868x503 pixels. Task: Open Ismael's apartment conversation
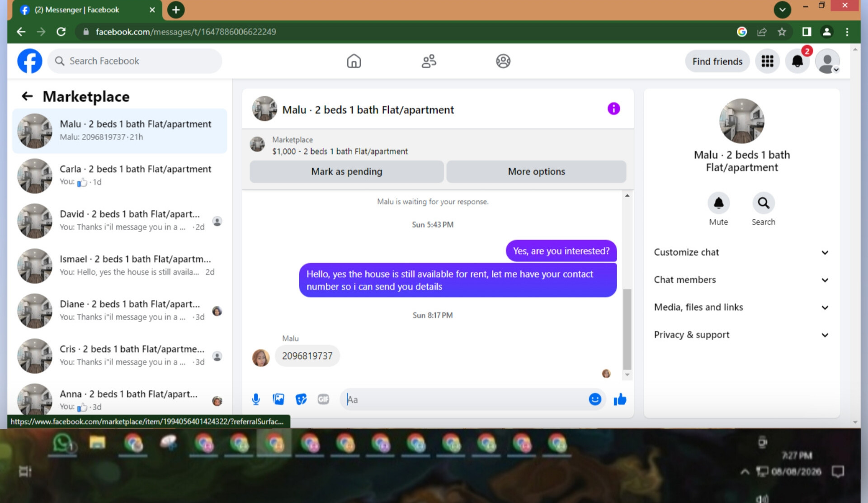(120, 266)
